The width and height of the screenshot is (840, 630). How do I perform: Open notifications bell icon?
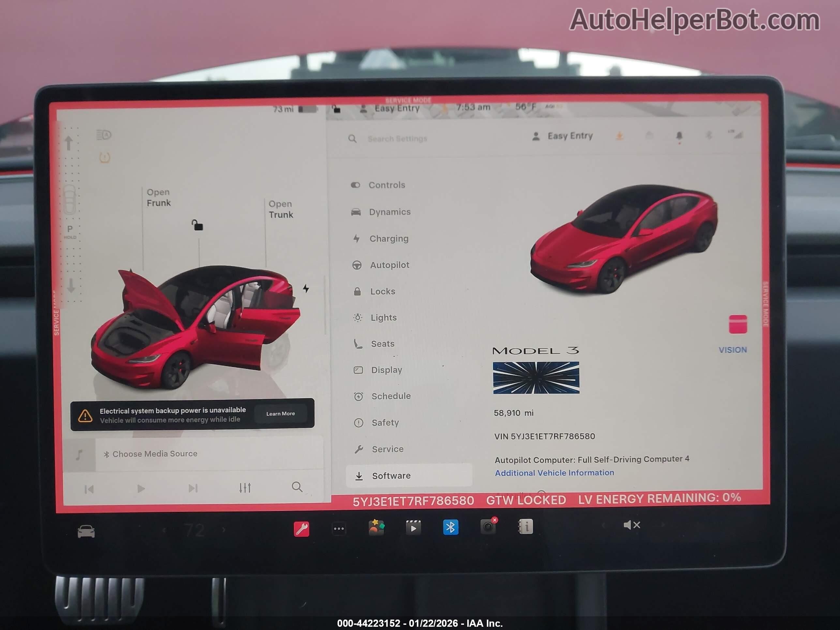(679, 136)
